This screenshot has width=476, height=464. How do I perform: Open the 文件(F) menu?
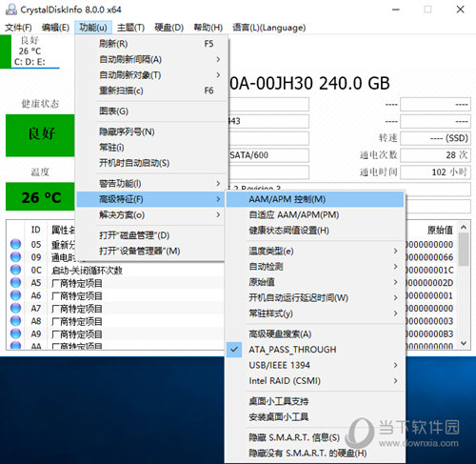click(x=18, y=28)
